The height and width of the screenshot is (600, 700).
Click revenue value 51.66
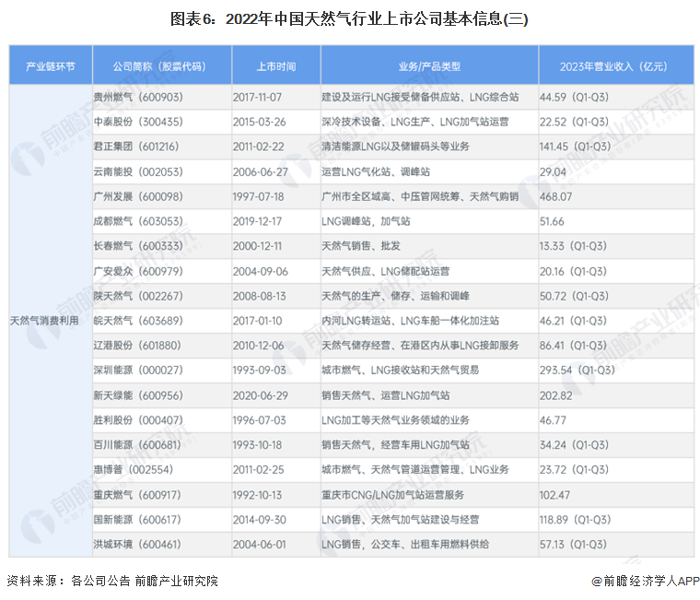pos(552,221)
